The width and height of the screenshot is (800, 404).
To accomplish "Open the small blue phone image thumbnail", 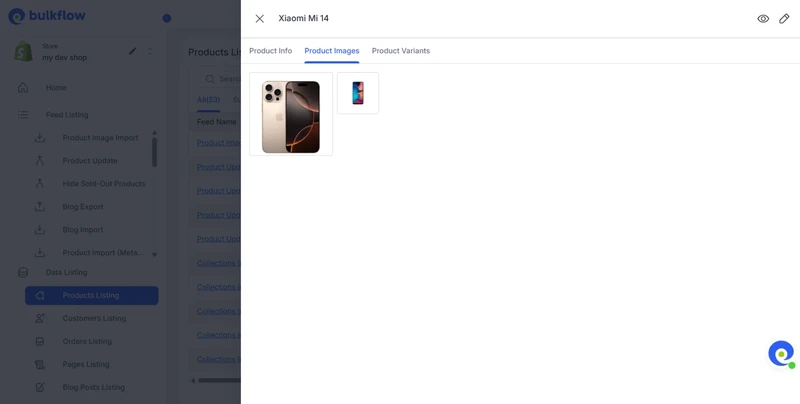I will click(358, 93).
